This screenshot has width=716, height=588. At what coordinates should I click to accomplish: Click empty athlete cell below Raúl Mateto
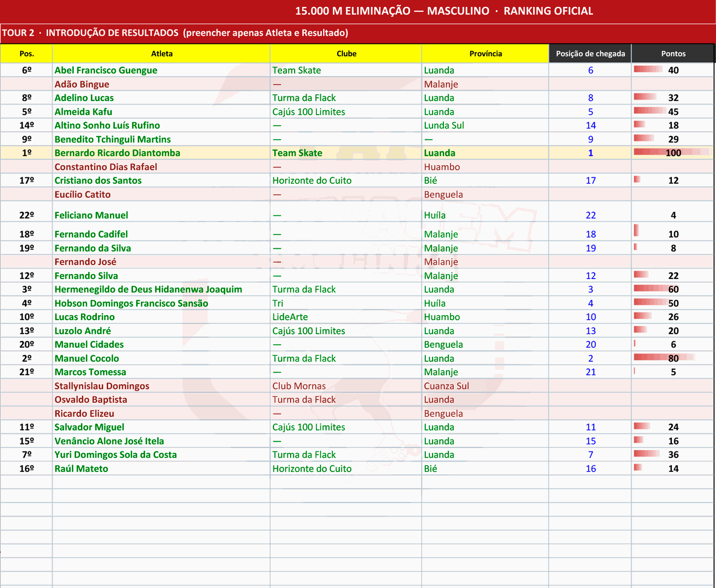pos(161,482)
